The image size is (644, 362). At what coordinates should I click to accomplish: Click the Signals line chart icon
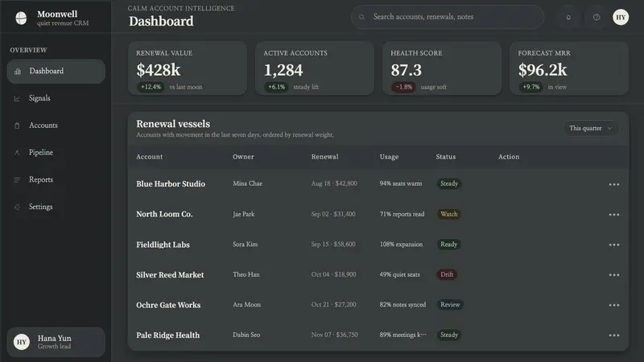pos(17,98)
